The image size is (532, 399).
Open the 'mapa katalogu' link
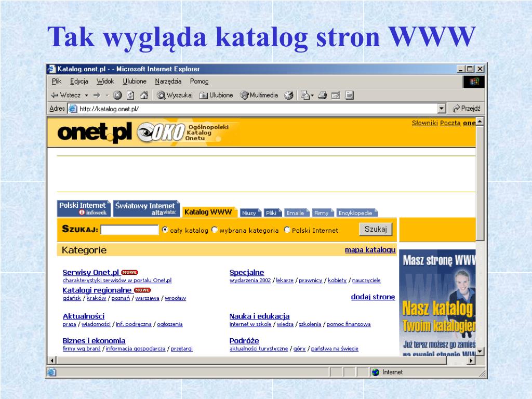pyautogui.click(x=370, y=250)
